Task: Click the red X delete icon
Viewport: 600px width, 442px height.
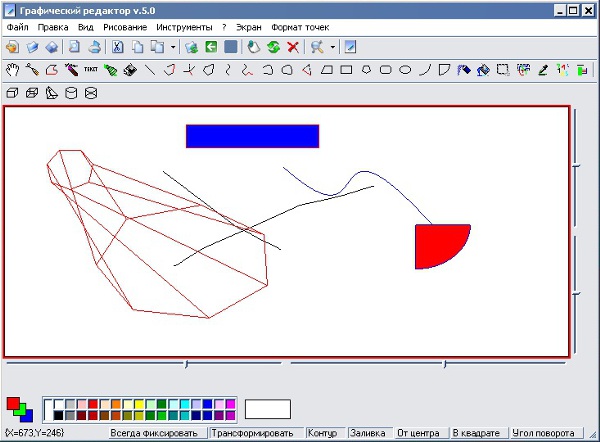Action: tap(293, 47)
